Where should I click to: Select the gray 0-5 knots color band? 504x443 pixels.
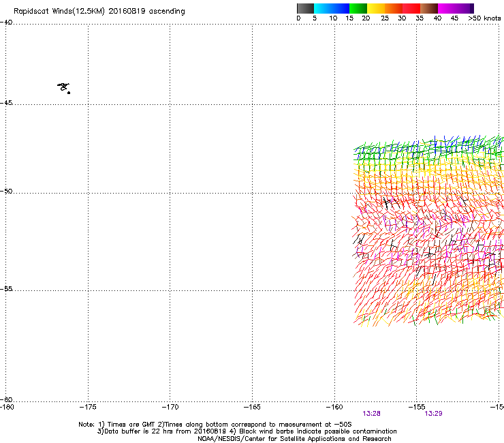tap(305, 8)
